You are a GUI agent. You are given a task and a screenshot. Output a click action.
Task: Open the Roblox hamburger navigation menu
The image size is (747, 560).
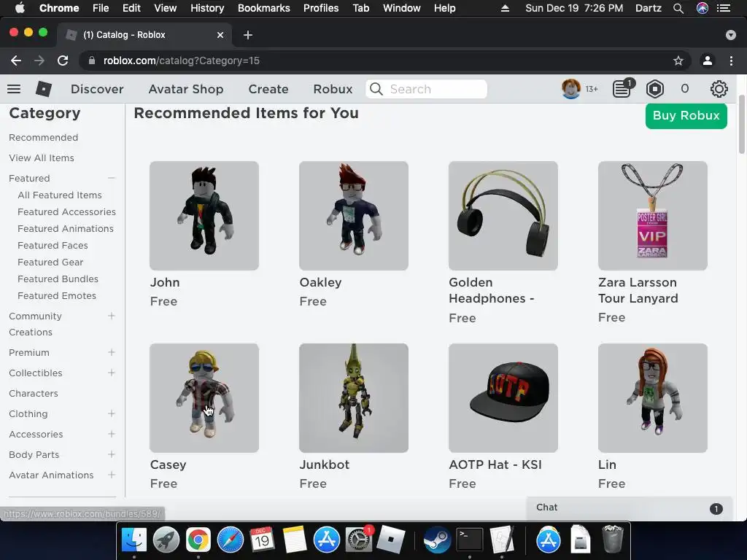tap(14, 89)
